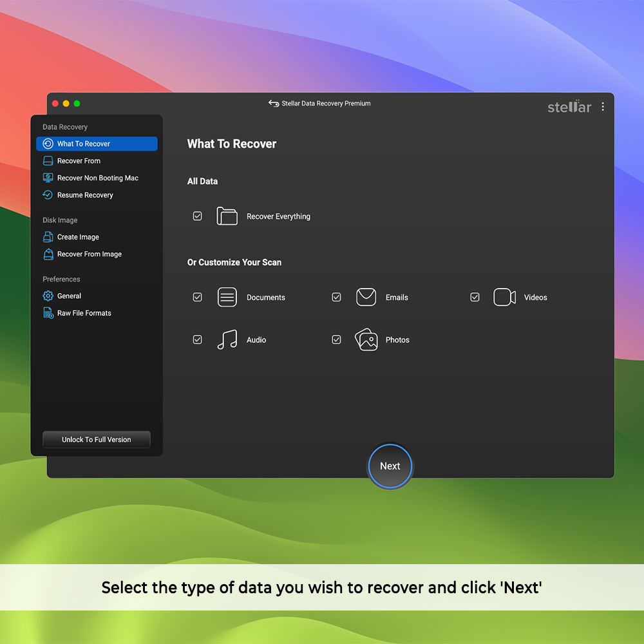
Task: Untick the Audio checkbox
Action: (x=198, y=339)
